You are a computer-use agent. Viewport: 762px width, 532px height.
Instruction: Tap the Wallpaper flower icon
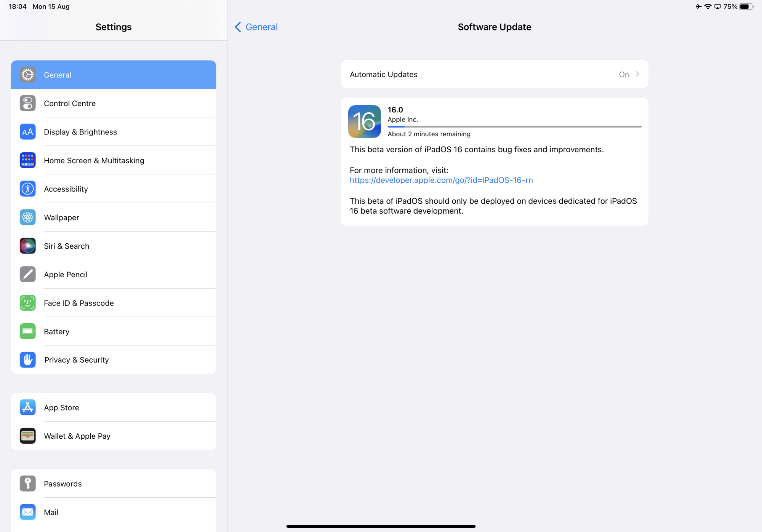click(27, 217)
